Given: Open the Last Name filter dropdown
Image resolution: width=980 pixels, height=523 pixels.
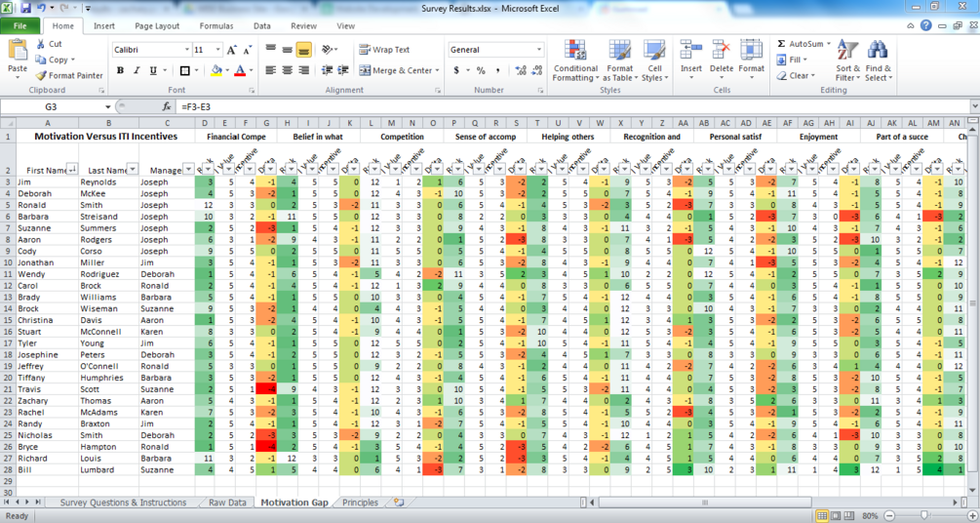Looking at the screenshot, I should [x=133, y=170].
